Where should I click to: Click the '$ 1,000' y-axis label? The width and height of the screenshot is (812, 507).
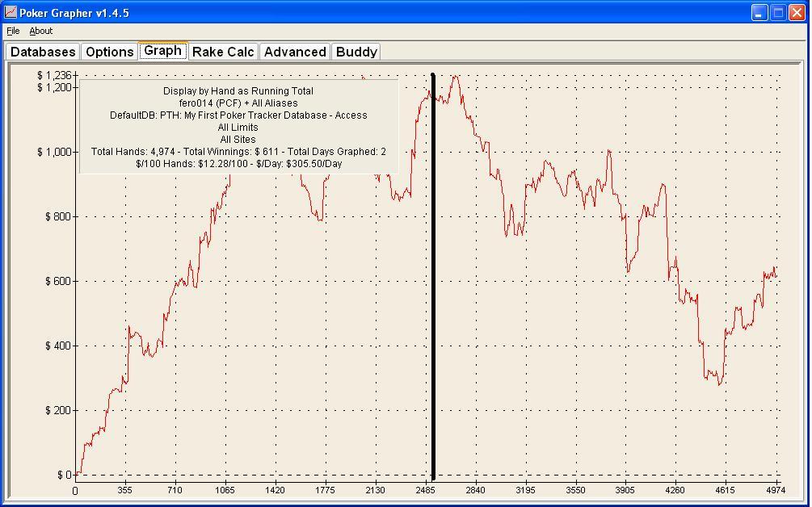[54, 152]
